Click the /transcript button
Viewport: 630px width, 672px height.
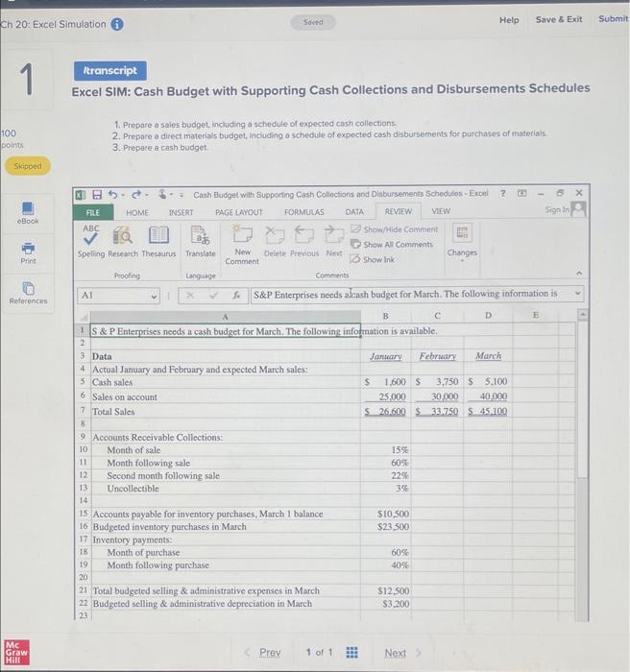110,71
